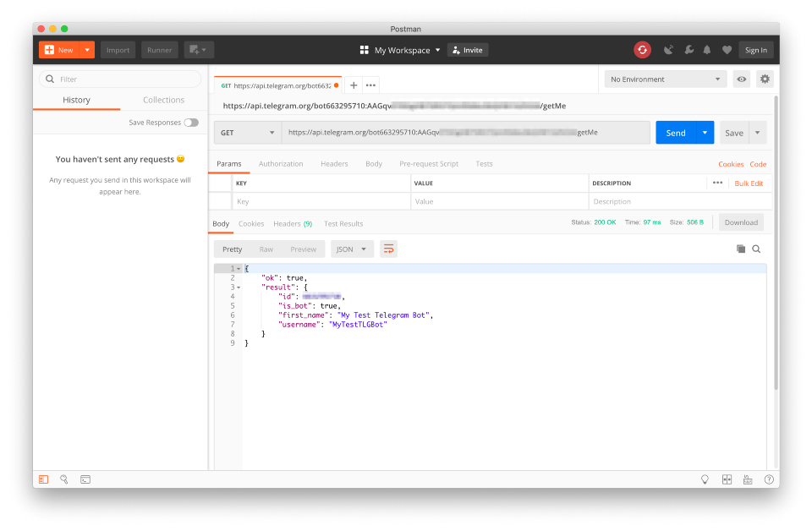Click the Bulk Edit link
812x531 pixels.
tap(749, 183)
